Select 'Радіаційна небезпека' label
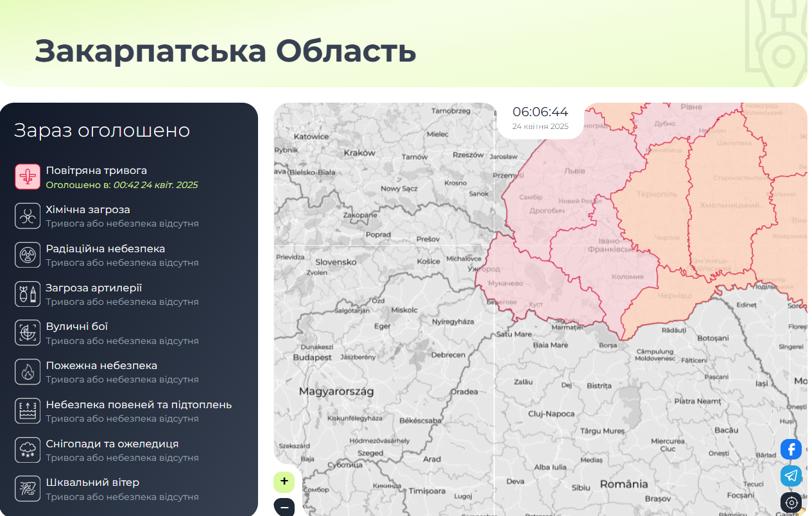The width and height of the screenshot is (812, 516). coord(105,249)
